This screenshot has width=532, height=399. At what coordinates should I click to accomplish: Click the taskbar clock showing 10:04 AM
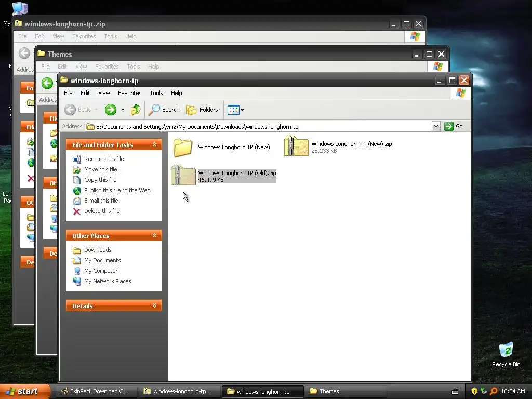[x=513, y=391]
